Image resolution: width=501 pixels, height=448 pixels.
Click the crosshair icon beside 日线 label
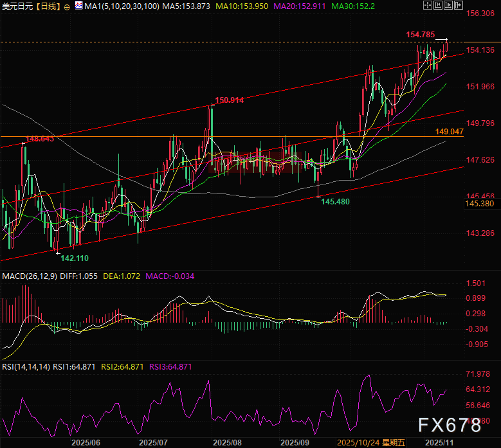tap(68, 6)
